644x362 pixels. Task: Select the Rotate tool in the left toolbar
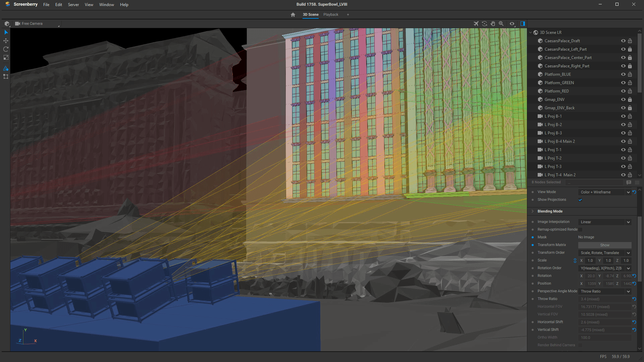pos(6,49)
